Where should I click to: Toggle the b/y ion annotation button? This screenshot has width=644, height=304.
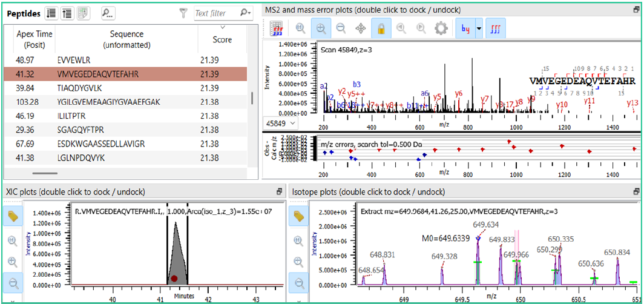point(465,28)
